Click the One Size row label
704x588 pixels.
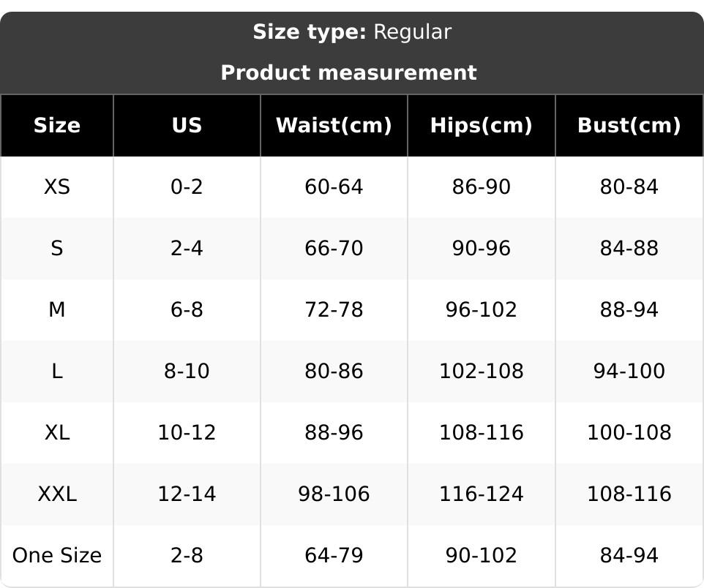tap(57, 556)
